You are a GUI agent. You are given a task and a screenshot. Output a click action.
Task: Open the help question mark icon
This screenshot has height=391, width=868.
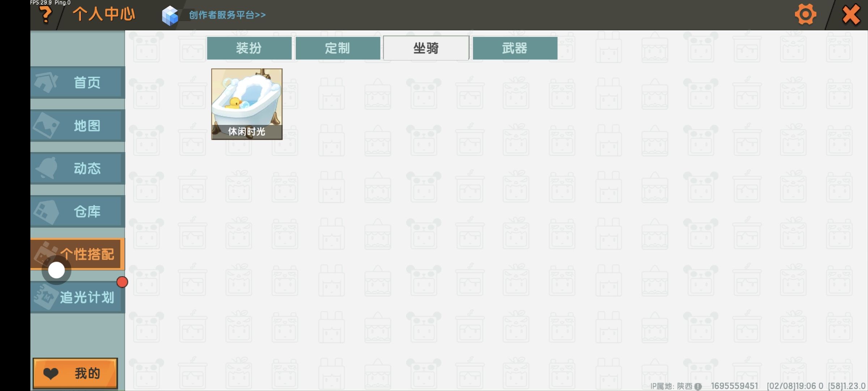click(46, 15)
